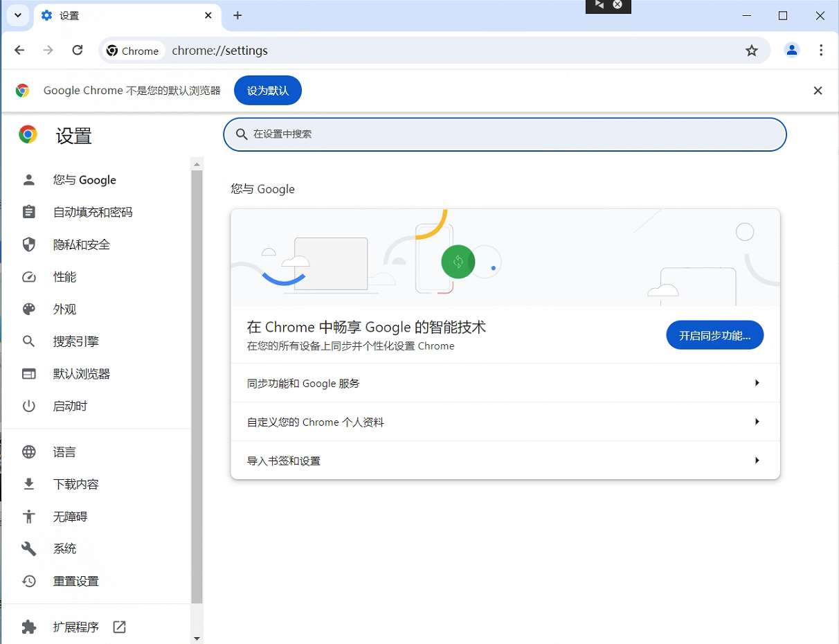Click the 在设置中搜索 search field
This screenshot has height=644, width=839.
[505, 134]
